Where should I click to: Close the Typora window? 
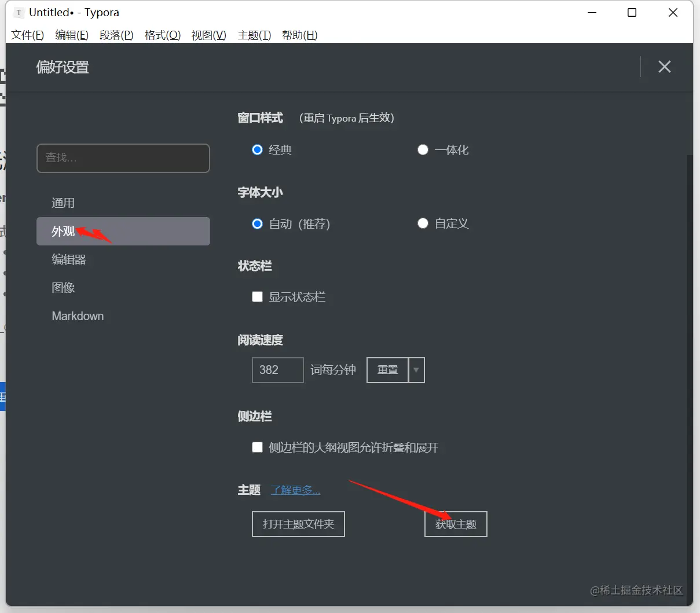pyautogui.click(x=673, y=12)
